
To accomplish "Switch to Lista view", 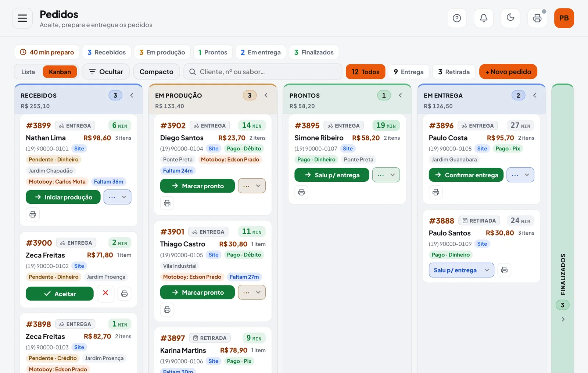I will 28,72.
